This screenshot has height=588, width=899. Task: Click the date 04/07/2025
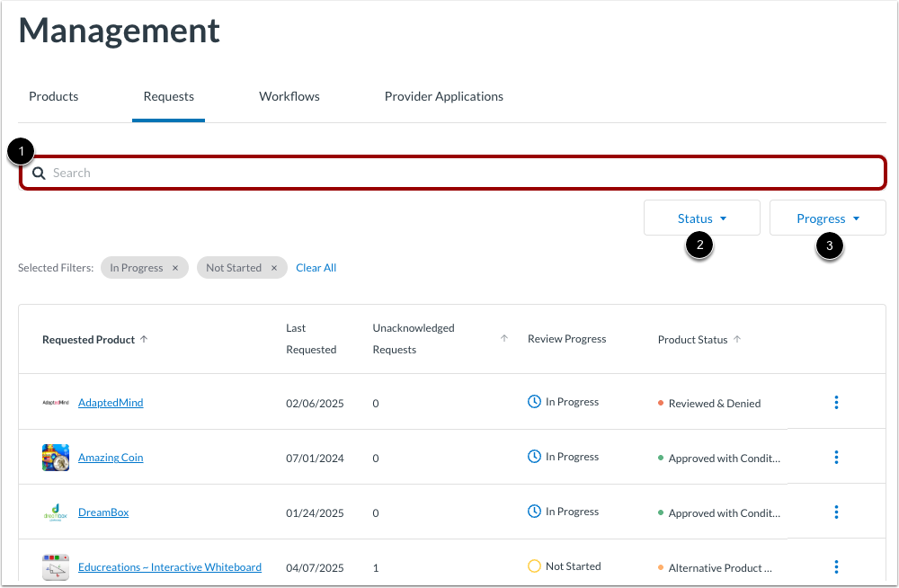pyautogui.click(x=315, y=568)
